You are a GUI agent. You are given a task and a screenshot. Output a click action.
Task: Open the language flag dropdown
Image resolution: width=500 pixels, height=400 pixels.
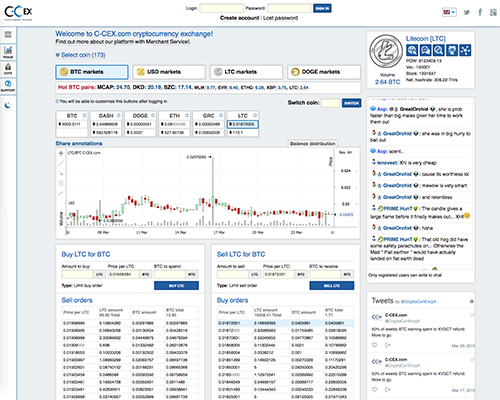click(449, 12)
